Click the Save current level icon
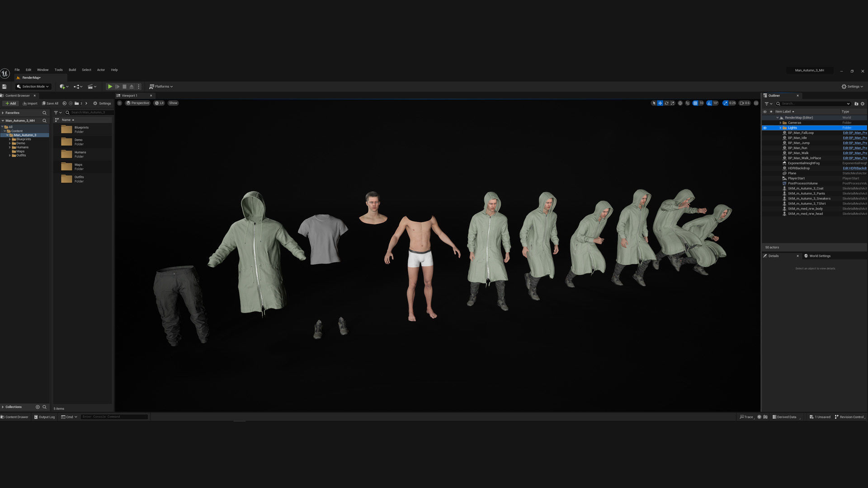 [5, 86]
